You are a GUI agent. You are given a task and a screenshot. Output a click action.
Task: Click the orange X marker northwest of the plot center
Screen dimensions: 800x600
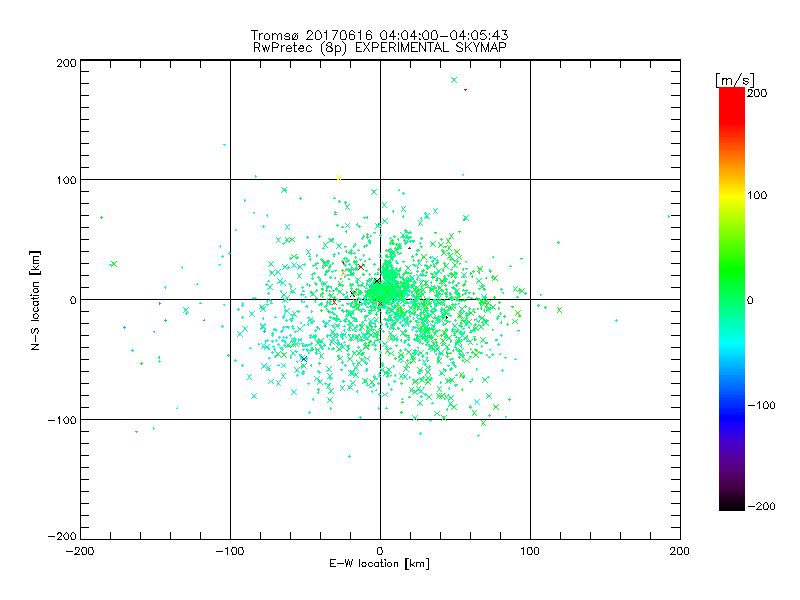pos(343,273)
